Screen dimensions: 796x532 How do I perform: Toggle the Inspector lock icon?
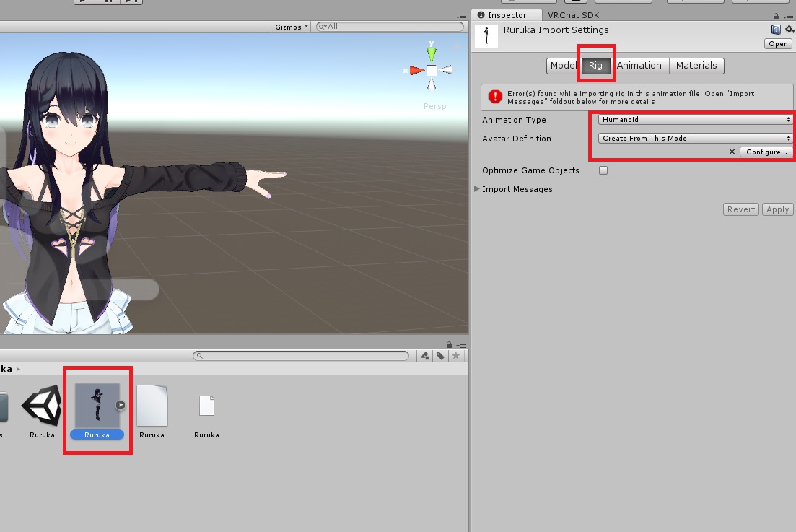pos(776,17)
